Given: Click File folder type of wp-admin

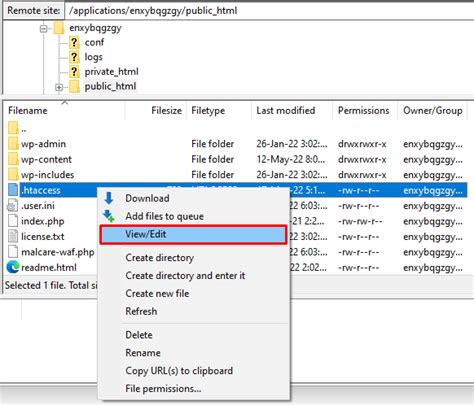Looking at the screenshot, I should (212, 144).
